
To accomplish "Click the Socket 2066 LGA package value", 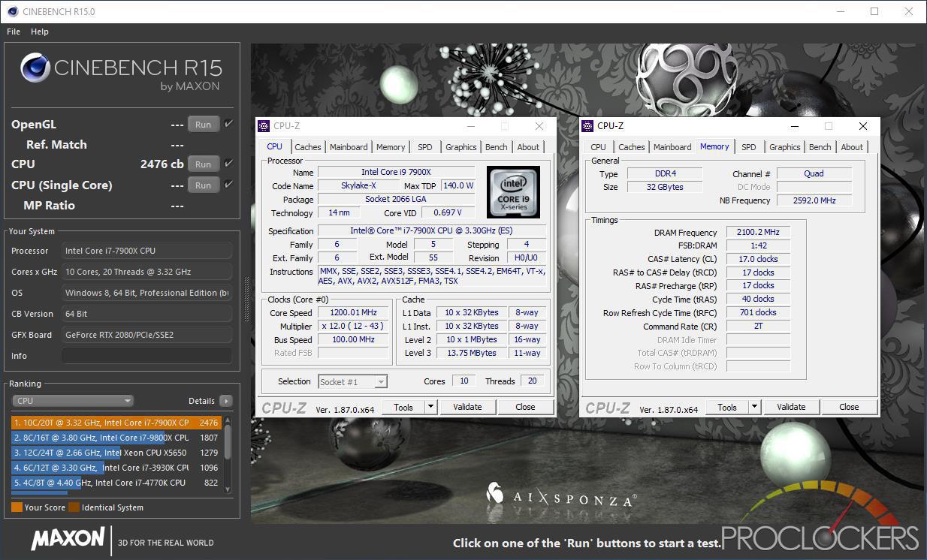I will [x=397, y=200].
